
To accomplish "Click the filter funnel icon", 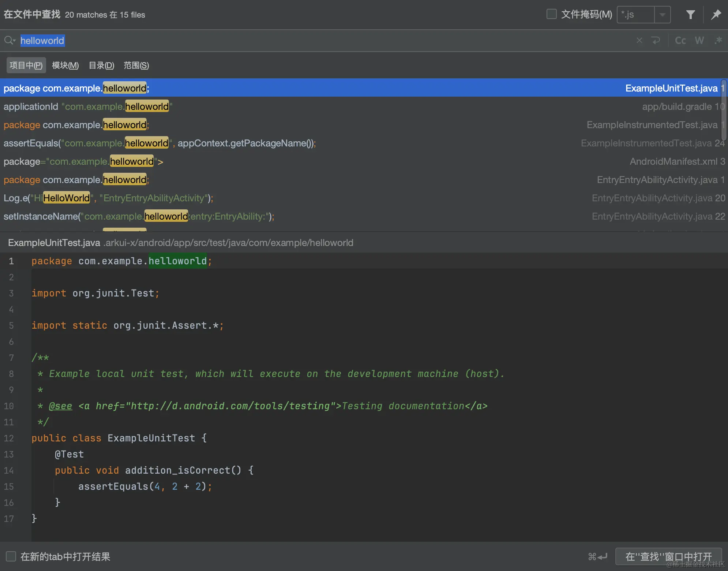I will (690, 15).
